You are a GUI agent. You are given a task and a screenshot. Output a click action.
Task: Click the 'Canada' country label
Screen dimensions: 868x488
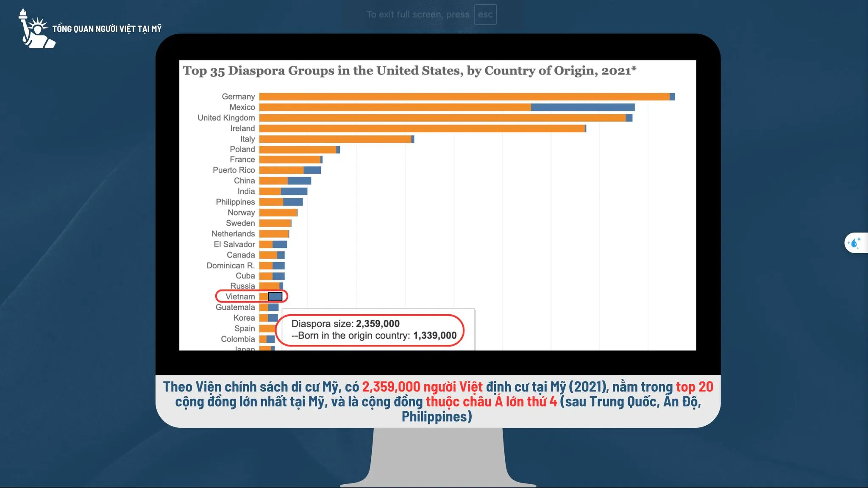pos(241,255)
